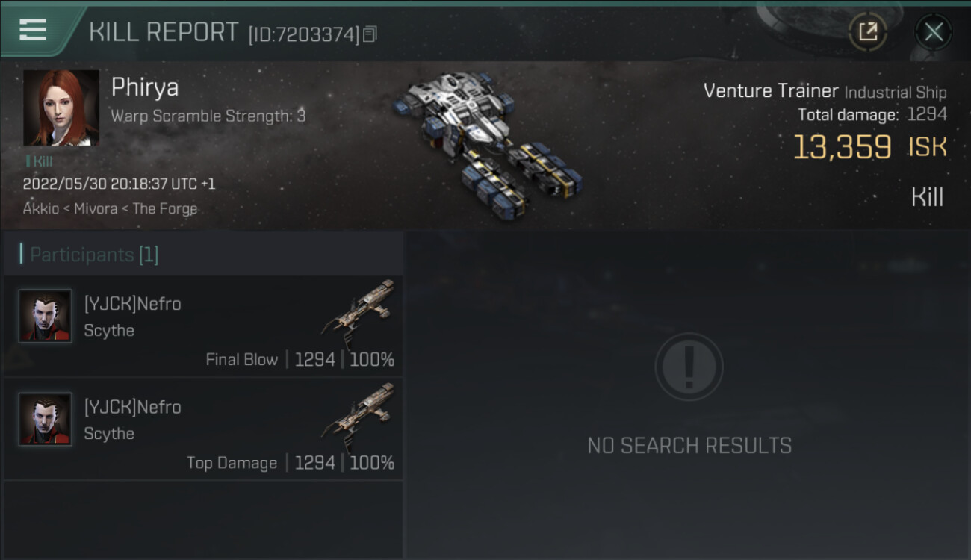Open the Final Blow participant entry
The width and height of the screenshot is (971, 560).
[x=203, y=326]
